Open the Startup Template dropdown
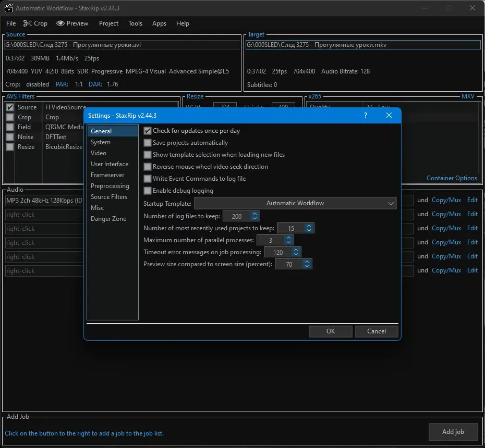Screen dimensions: 485x448 (x=295, y=203)
